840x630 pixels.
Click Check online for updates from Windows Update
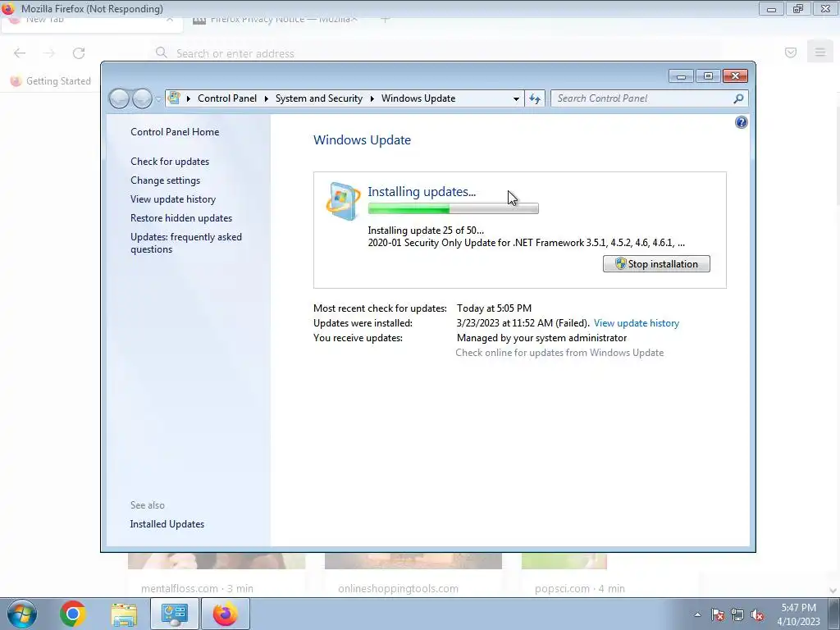coord(559,353)
